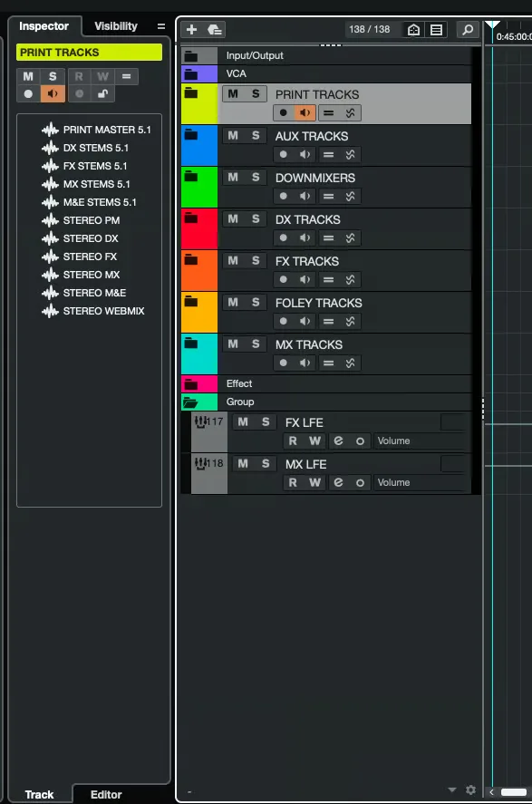Image resolution: width=532 pixels, height=804 pixels.
Task: Click edit channel settings on MX LFE
Action: 338,482
